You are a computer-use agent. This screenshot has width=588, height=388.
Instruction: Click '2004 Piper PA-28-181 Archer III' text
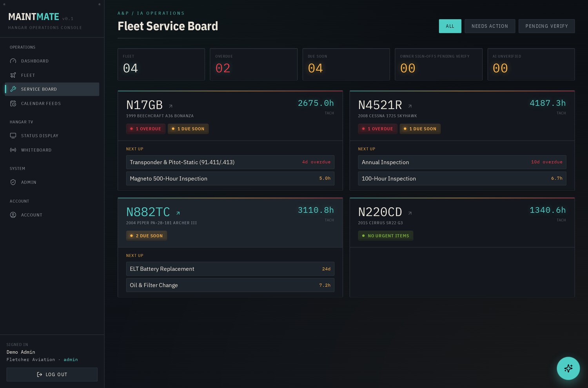[x=162, y=223]
